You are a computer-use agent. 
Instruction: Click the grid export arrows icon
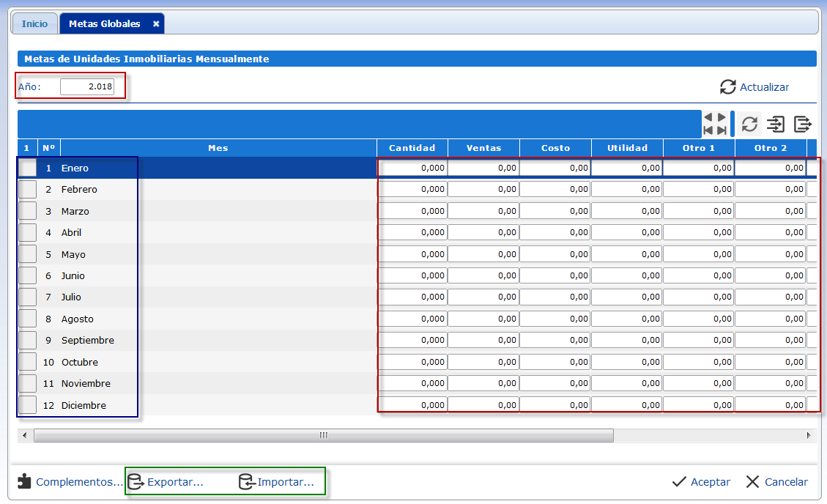point(803,124)
